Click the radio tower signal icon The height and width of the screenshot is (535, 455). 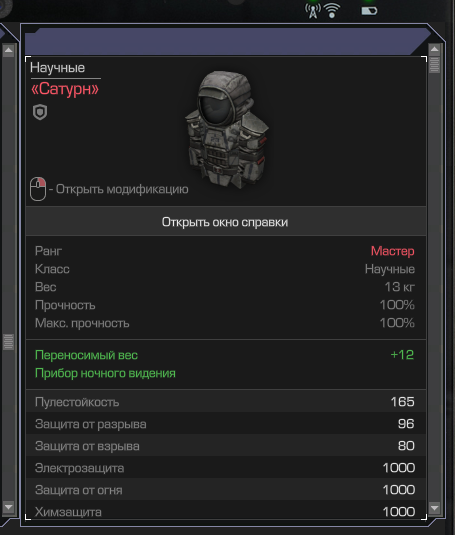(313, 11)
